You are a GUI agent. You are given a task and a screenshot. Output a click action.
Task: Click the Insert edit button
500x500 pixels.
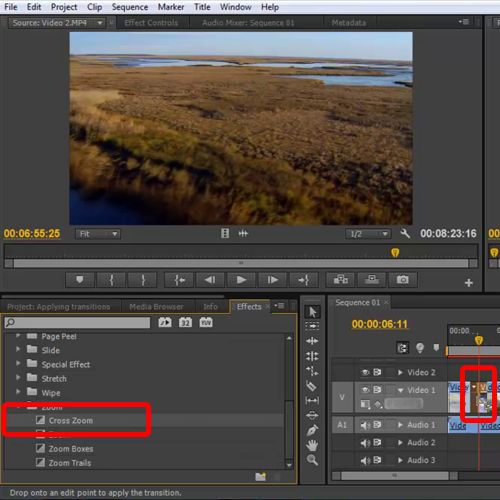point(341,280)
